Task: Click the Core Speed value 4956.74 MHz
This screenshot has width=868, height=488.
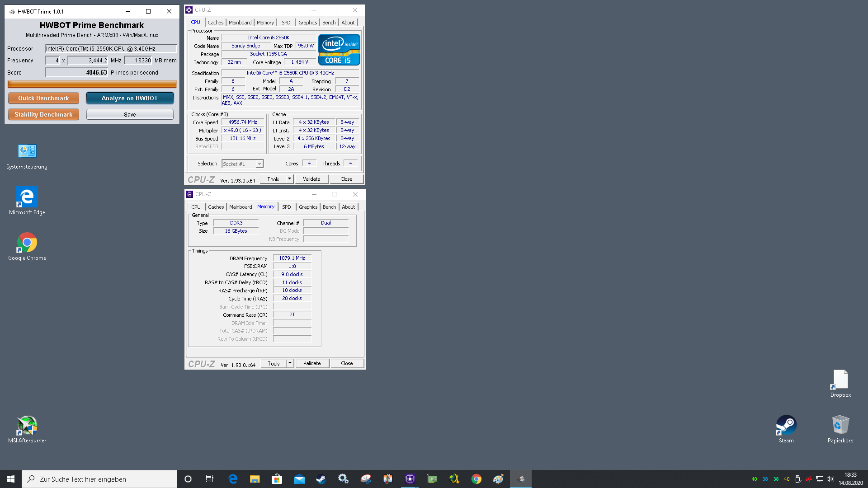Action: (243, 122)
